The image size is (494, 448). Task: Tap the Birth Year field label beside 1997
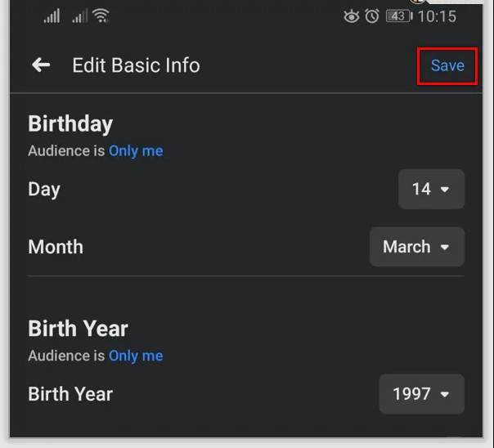point(70,394)
